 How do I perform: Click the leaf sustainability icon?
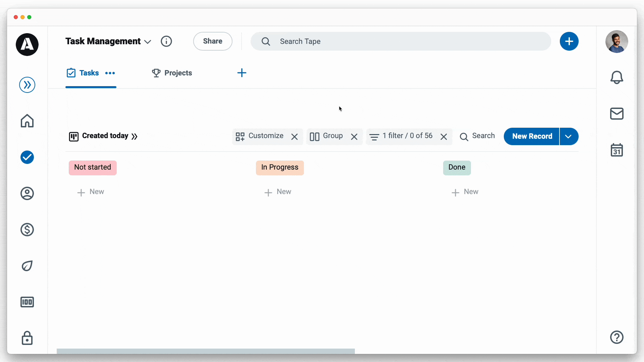(x=27, y=266)
